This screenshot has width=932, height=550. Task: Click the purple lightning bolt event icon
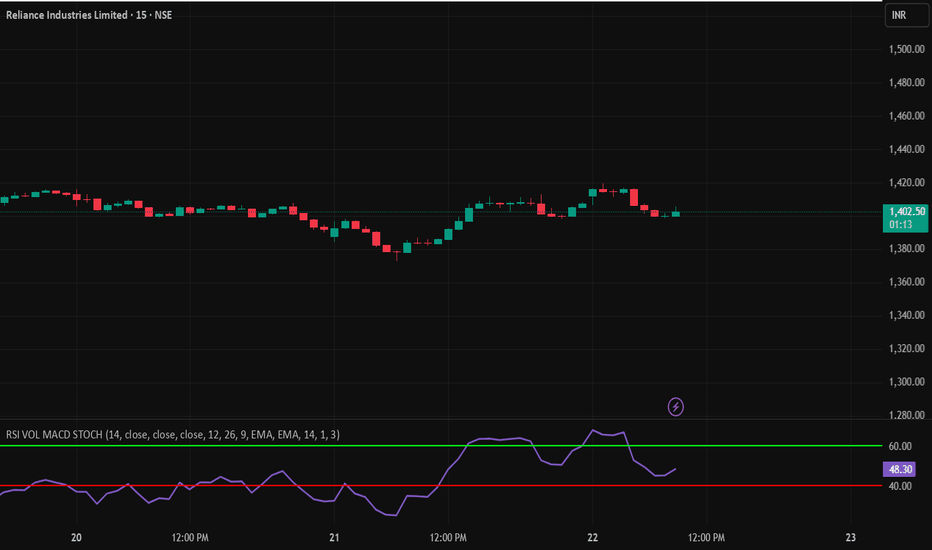675,407
